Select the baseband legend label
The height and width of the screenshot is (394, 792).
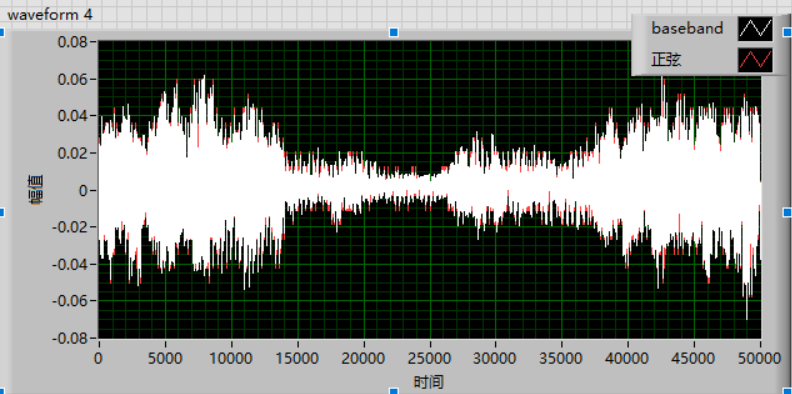point(687,28)
